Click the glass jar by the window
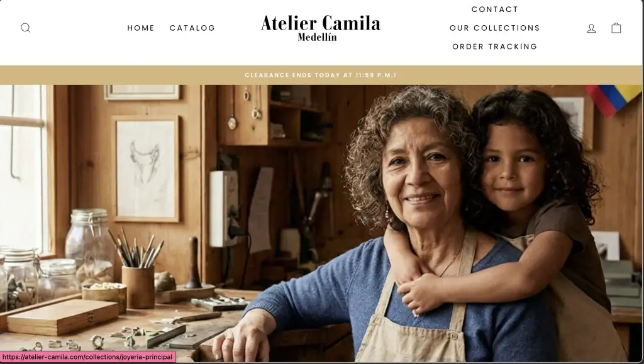 pyautogui.click(x=89, y=245)
